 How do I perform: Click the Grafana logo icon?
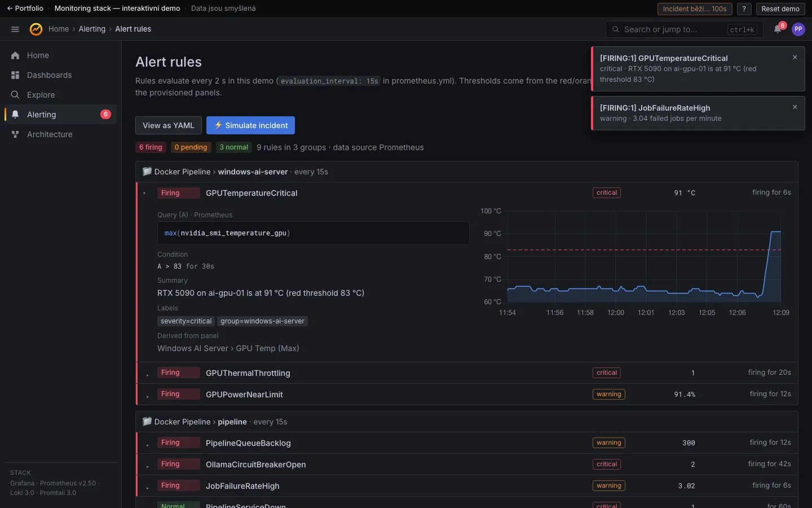36,29
